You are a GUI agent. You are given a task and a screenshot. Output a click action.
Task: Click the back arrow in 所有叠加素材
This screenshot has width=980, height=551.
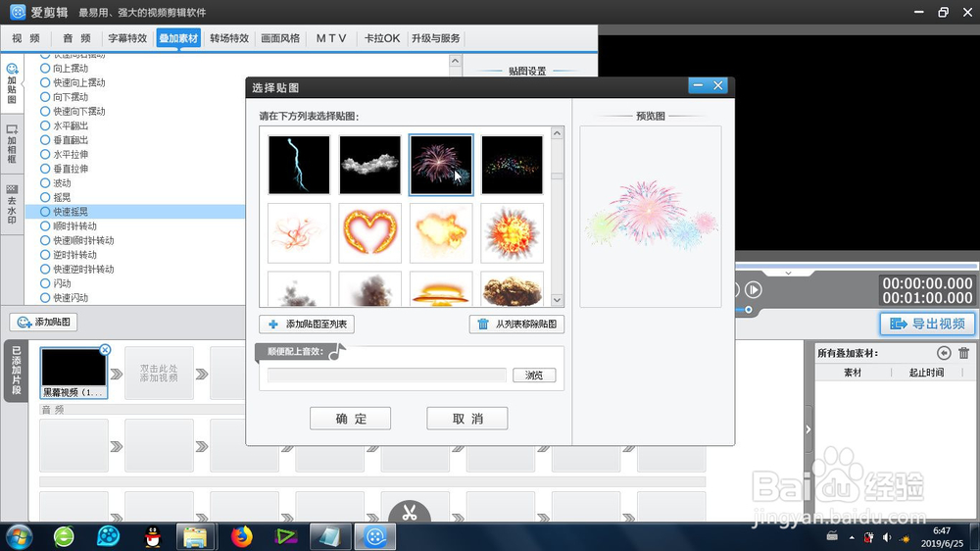pyautogui.click(x=944, y=353)
